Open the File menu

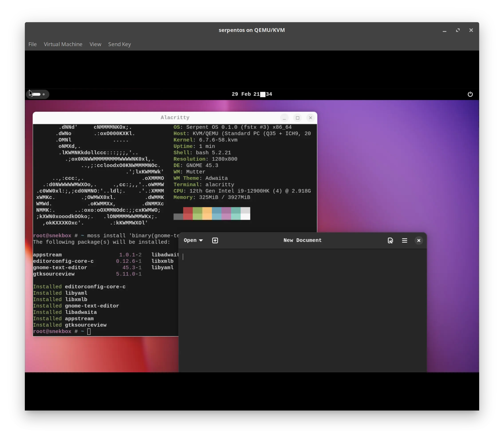click(33, 44)
